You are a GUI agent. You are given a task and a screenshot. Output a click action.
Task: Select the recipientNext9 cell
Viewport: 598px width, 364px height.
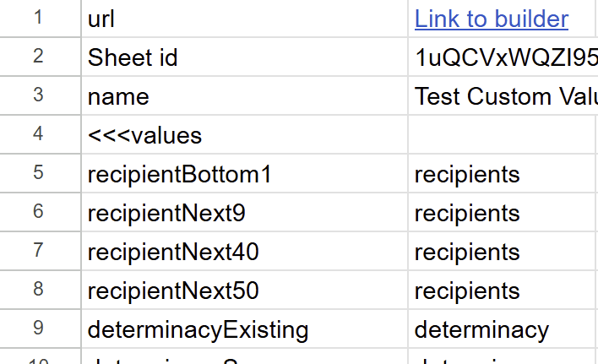click(x=244, y=212)
